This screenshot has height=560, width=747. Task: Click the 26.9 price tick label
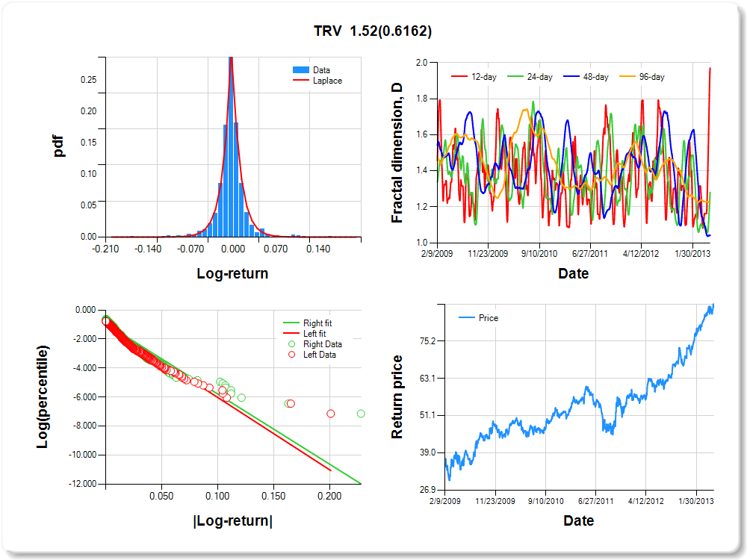[x=427, y=490]
